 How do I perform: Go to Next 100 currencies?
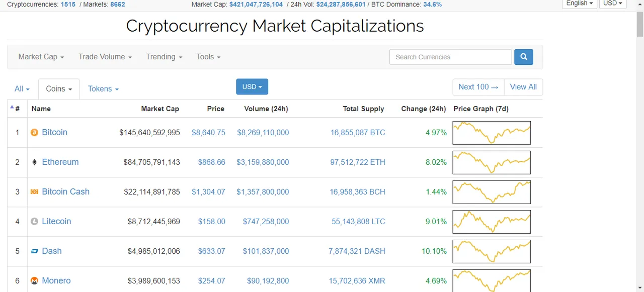tap(478, 87)
